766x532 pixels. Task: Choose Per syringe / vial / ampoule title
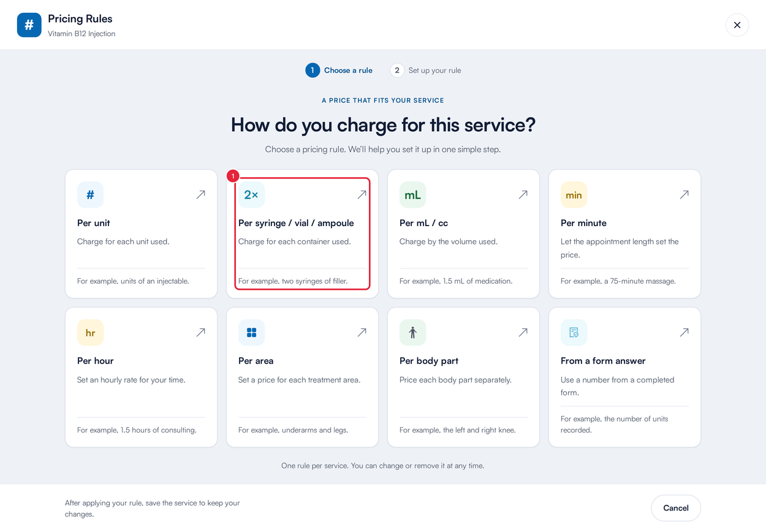tap(296, 223)
